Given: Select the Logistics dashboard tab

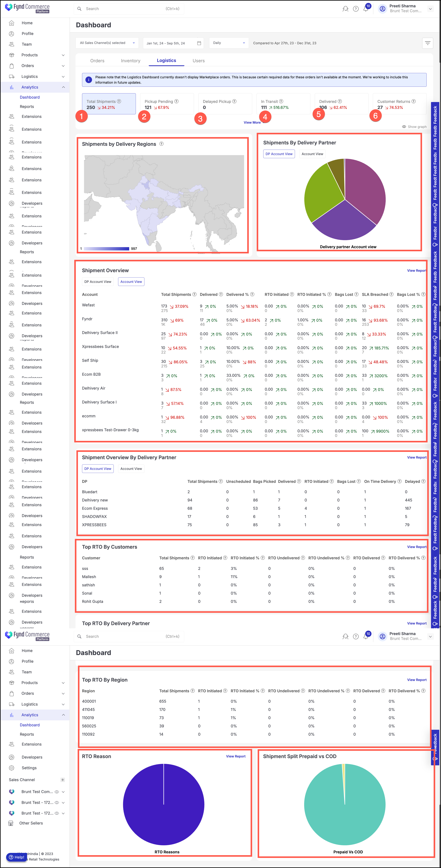Looking at the screenshot, I should (166, 60).
